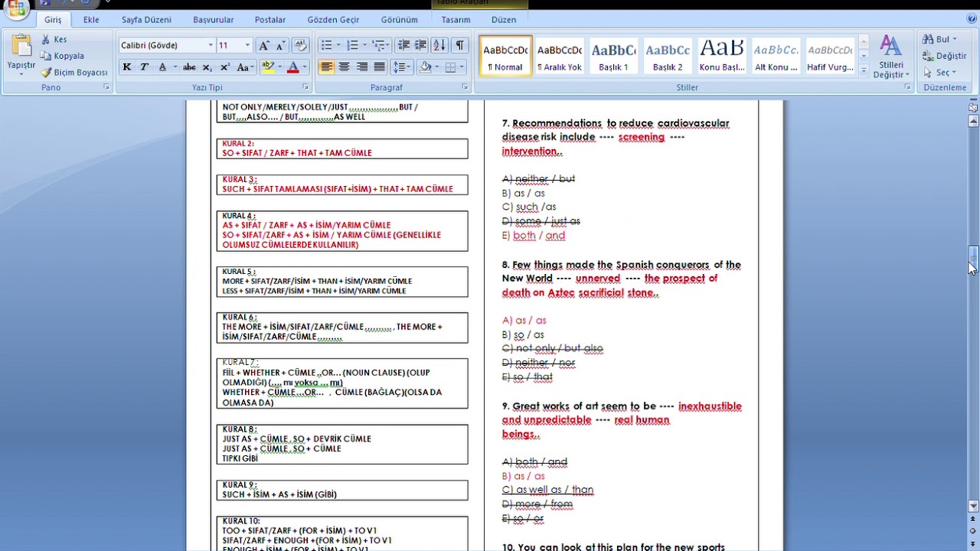Open the Bul (find) dropdown
The image size is (980, 551).
point(940,39)
